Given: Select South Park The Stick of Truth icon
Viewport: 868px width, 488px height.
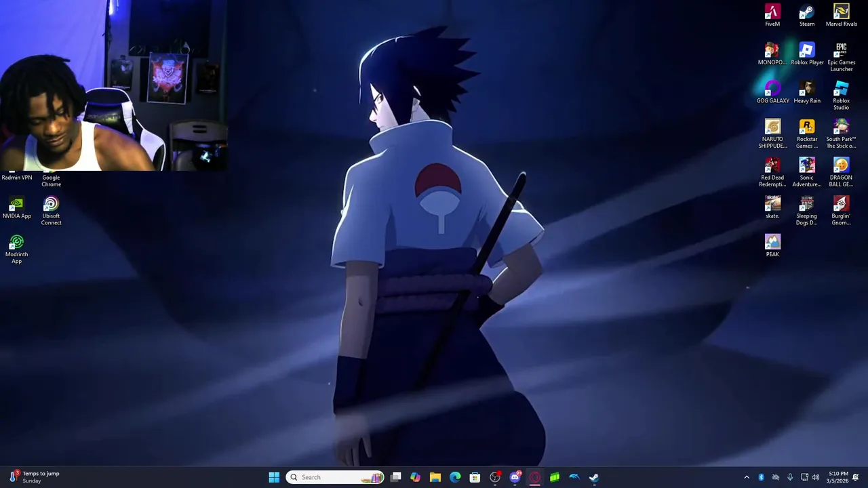Looking at the screenshot, I should 841,134.
